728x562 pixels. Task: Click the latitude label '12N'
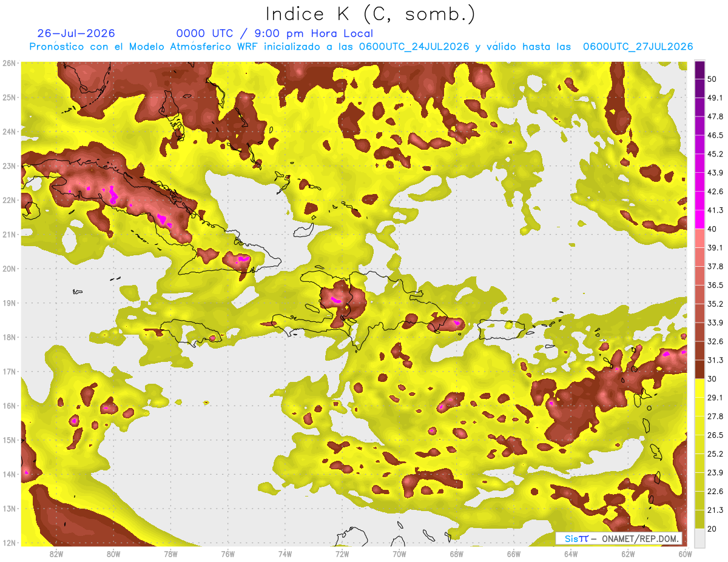coord(9,543)
